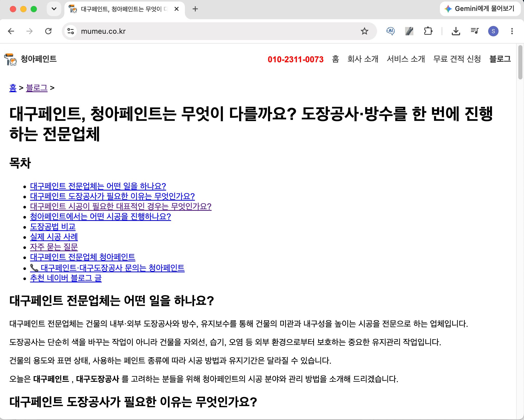The image size is (524, 420).
Task: Click the Gemini에게 물어보기 button
Action: [x=480, y=9]
